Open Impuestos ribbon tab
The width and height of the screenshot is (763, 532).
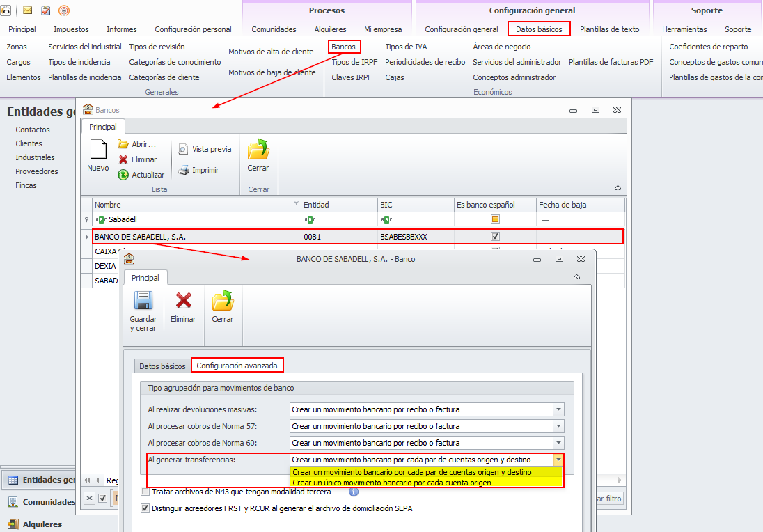71,29
